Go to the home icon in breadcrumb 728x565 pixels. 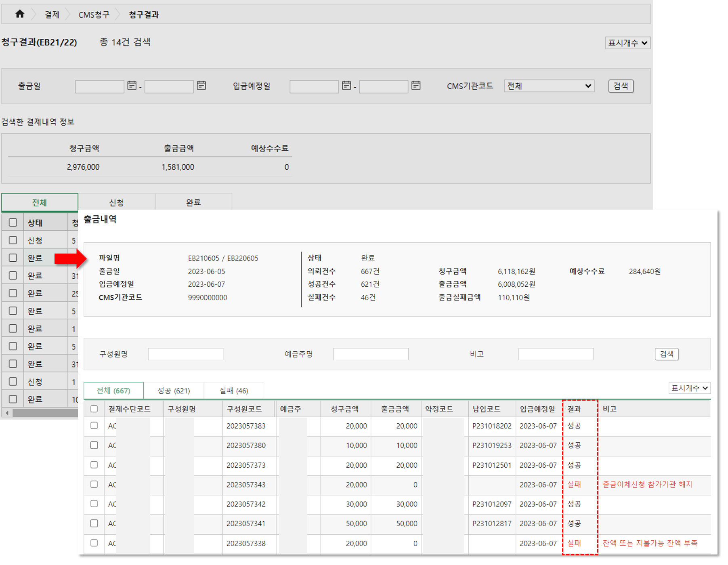tap(20, 14)
